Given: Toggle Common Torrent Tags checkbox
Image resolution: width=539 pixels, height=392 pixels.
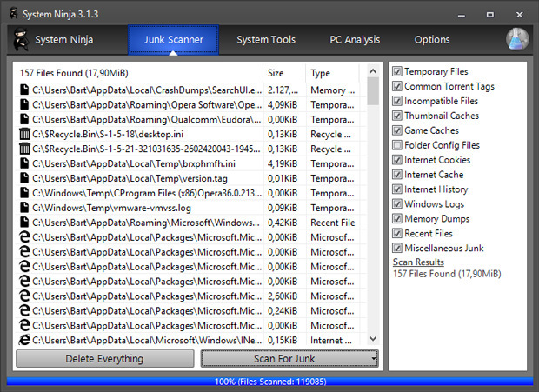Looking at the screenshot, I should click(397, 86).
